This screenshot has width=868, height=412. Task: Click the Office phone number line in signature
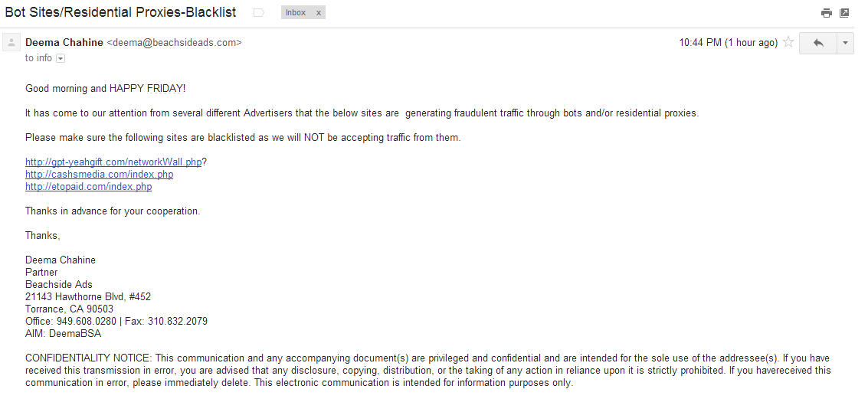tap(116, 321)
